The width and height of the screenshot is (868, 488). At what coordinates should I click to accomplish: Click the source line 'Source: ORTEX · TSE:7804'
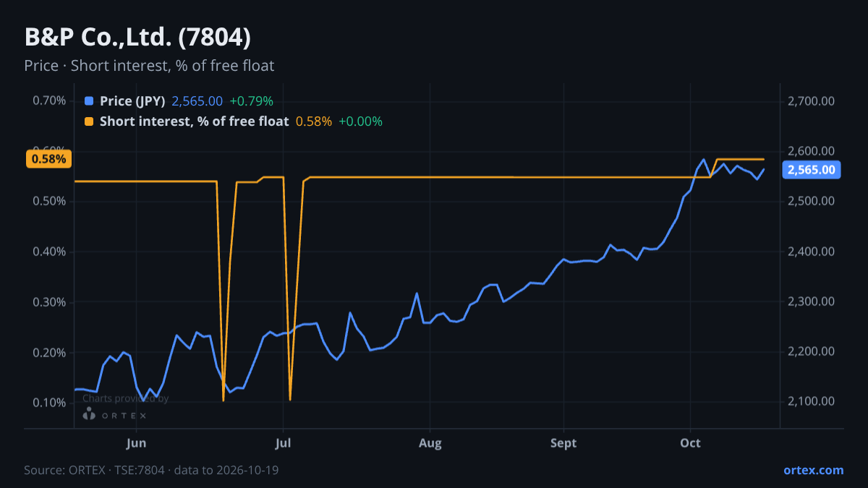(94, 470)
